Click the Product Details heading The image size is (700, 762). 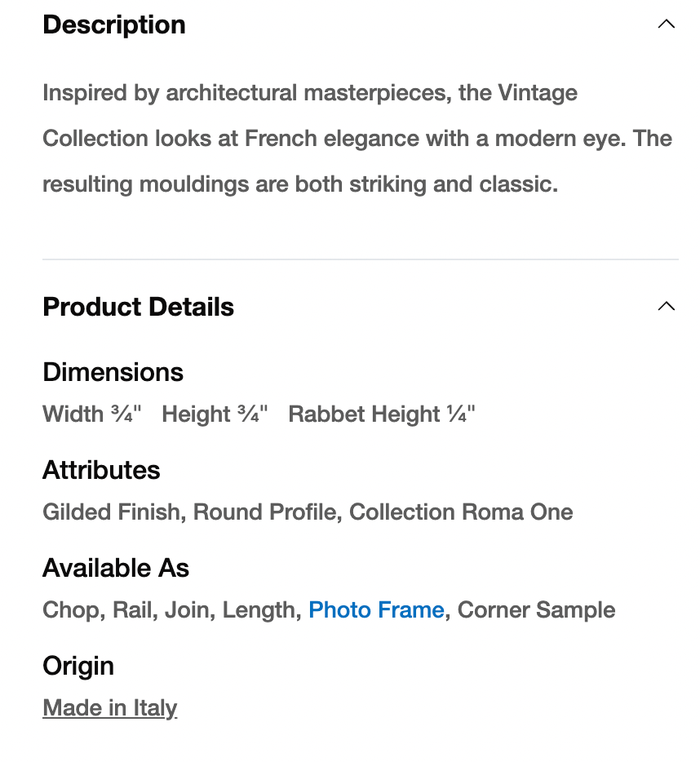pos(138,307)
